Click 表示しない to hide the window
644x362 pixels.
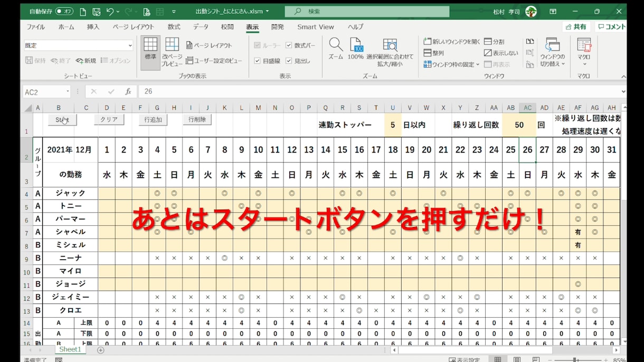click(x=501, y=53)
